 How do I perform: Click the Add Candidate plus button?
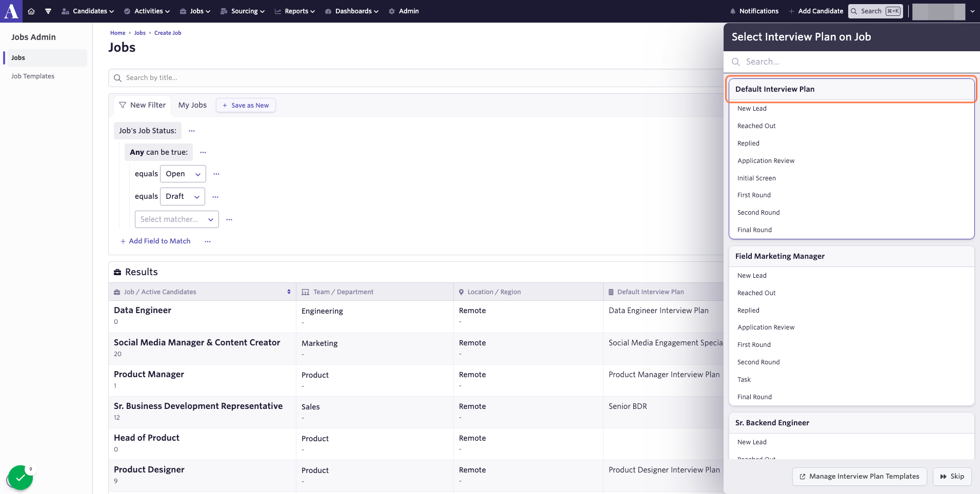(816, 11)
